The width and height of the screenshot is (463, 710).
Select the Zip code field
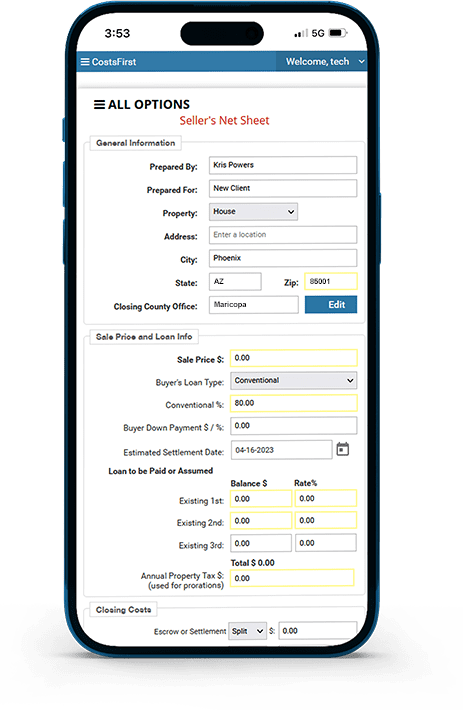click(331, 281)
